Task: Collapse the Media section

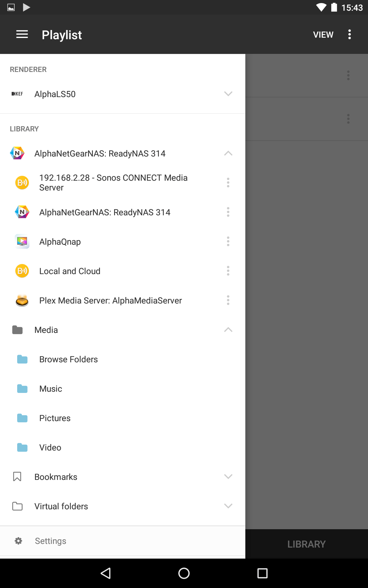Action: click(228, 330)
